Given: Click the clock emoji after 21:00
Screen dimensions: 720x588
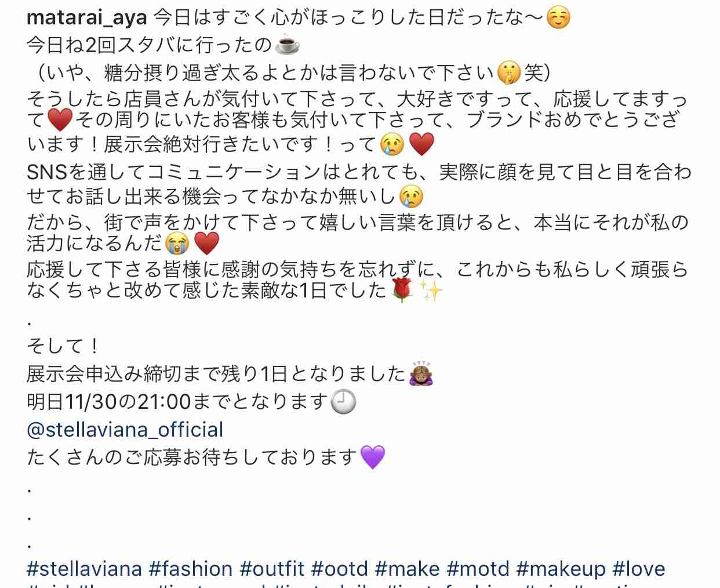Looking at the screenshot, I should [x=343, y=401].
